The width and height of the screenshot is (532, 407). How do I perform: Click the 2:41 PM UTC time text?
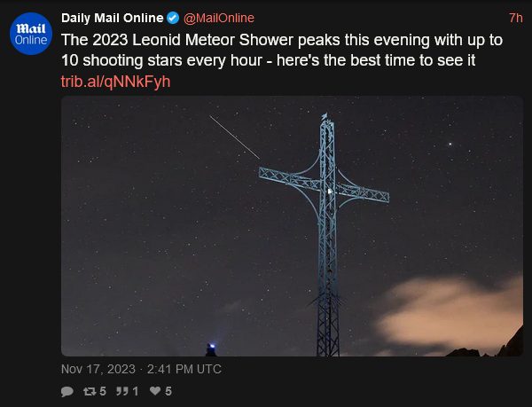tap(184, 369)
